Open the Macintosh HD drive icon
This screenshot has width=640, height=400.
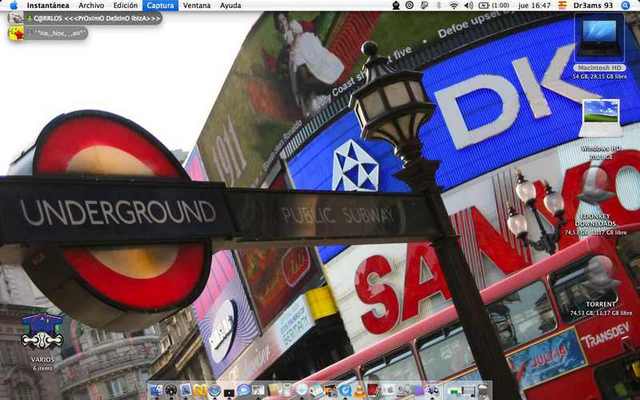(600, 38)
